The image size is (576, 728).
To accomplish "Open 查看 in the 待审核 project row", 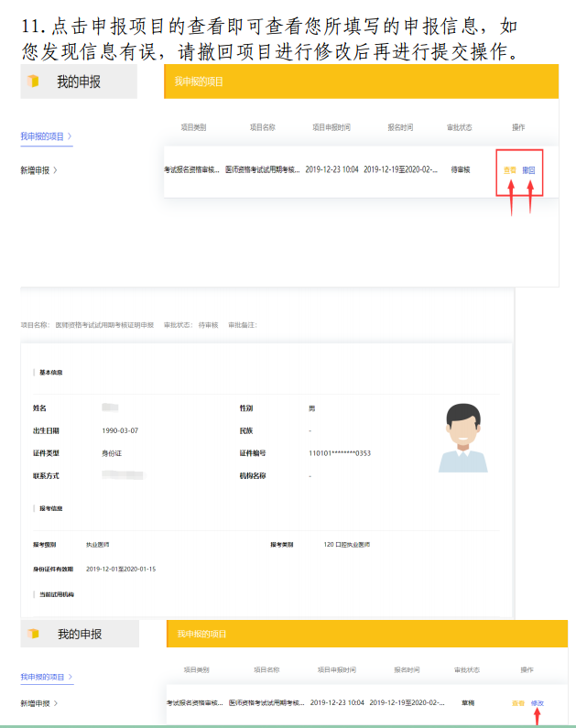I will [510, 170].
